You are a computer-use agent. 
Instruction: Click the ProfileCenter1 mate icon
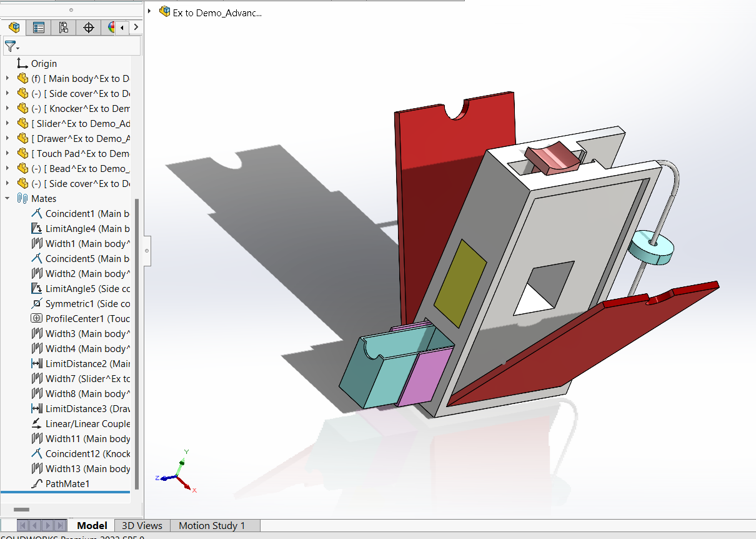click(x=36, y=318)
